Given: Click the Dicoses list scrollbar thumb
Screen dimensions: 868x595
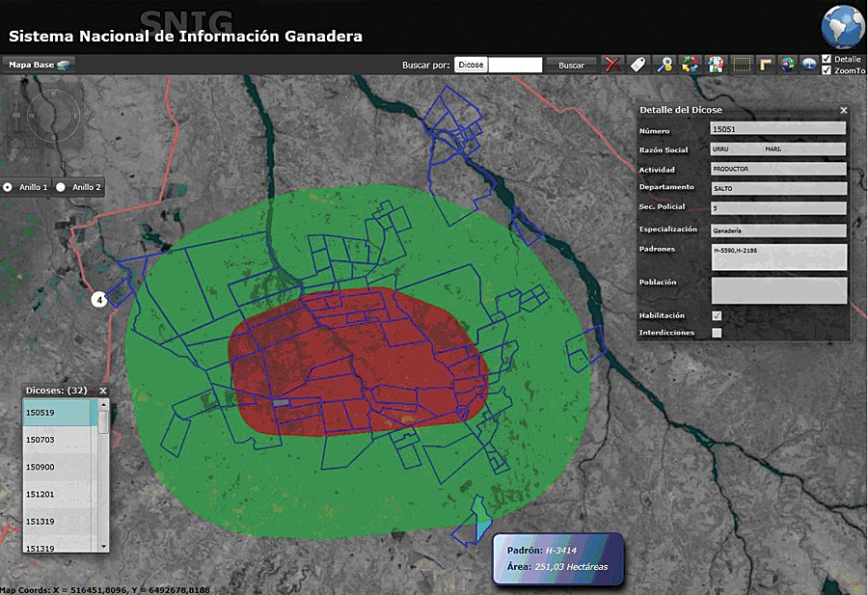Looking at the screenshot, I should click(x=103, y=421).
